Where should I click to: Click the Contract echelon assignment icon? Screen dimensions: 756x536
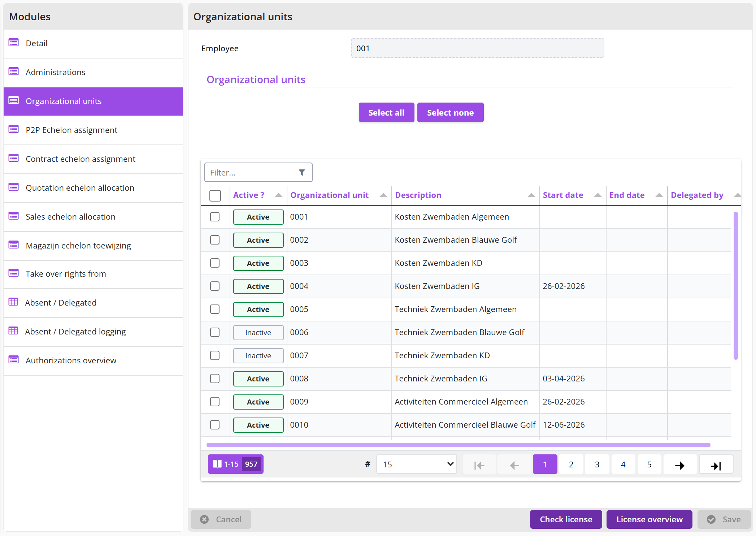click(14, 159)
